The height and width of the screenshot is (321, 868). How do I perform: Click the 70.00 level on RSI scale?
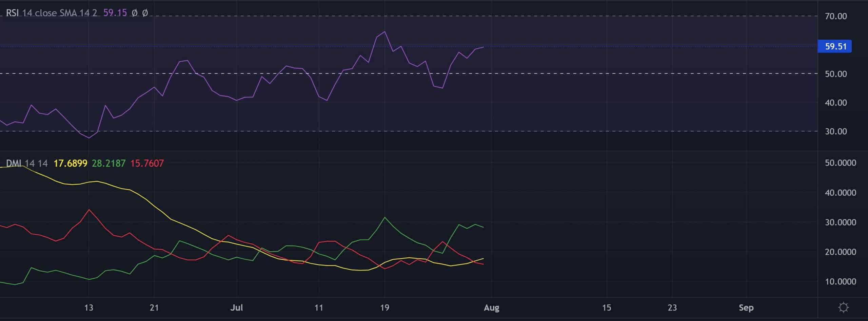tap(836, 16)
